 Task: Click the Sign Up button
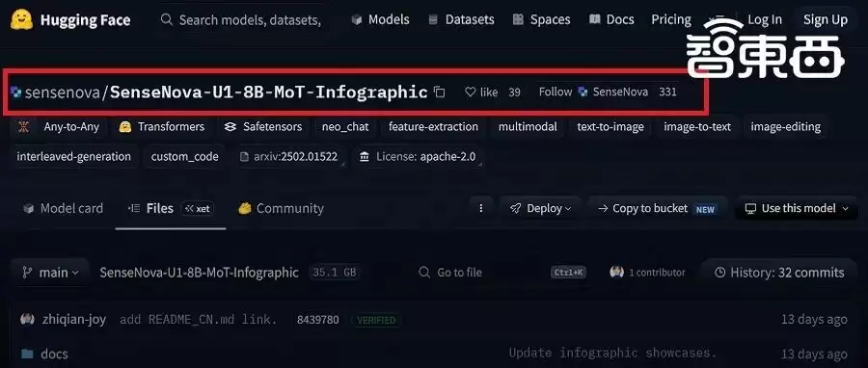(x=826, y=20)
